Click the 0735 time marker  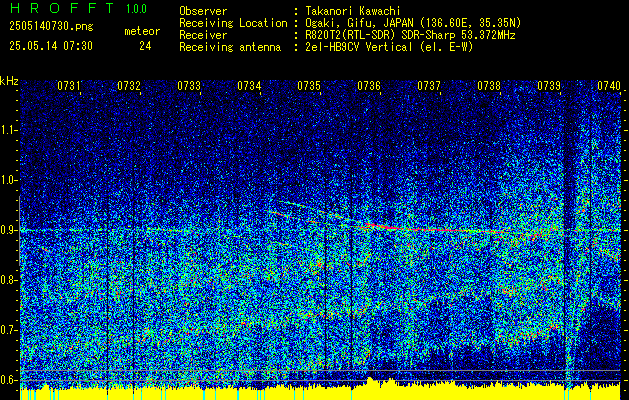(309, 86)
